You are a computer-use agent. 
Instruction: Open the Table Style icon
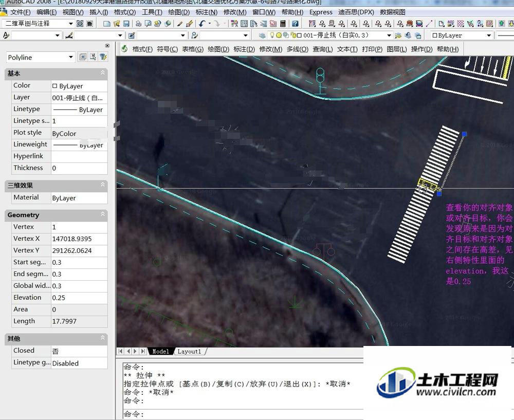pos(132,35)
